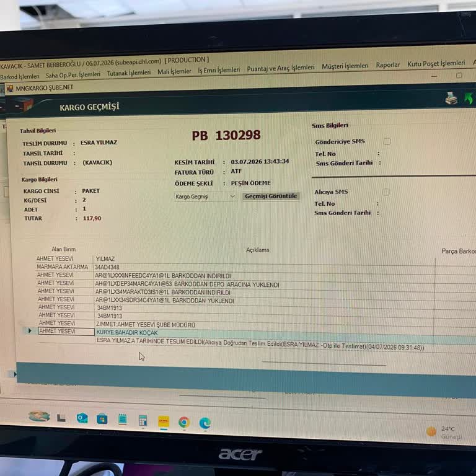Click the PAKET kargo cinsi value
The image size is (476, 476).
[x=90, y=191]
